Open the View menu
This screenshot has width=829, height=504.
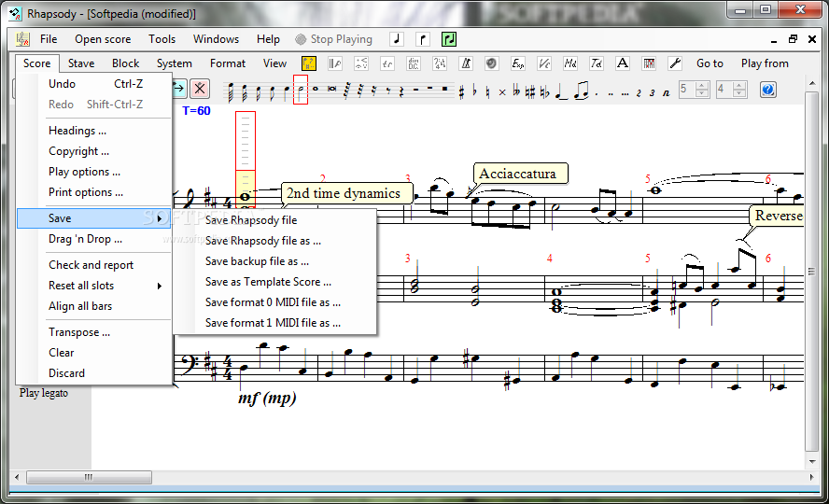pyautogui.click(x=274, y=63)
